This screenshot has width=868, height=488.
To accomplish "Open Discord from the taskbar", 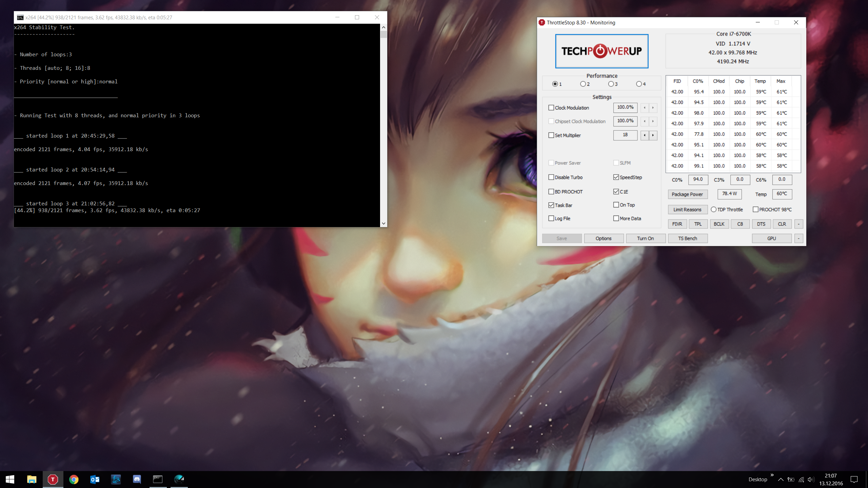I will coord(137,479).
